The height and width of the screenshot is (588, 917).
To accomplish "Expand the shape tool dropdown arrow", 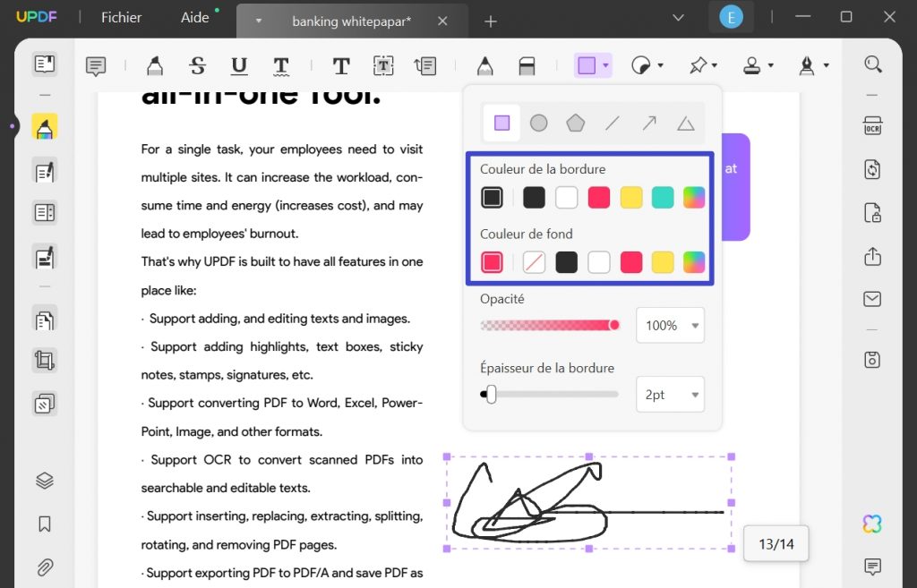I will click(x=606, y=65).
